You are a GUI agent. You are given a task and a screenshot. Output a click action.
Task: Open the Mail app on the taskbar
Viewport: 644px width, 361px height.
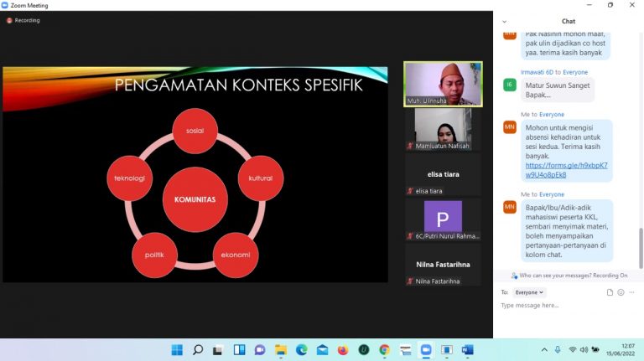point(322,350)
